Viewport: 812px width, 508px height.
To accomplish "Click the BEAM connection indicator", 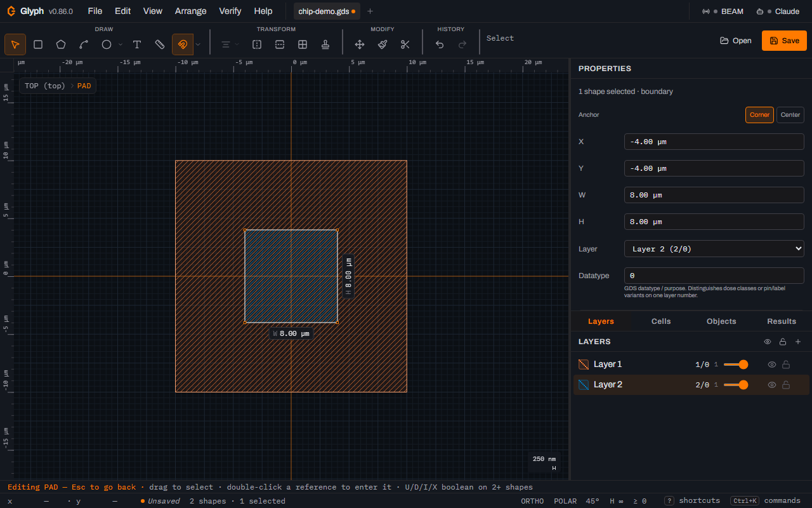I will pyautogui.click(x=723, y=11).
